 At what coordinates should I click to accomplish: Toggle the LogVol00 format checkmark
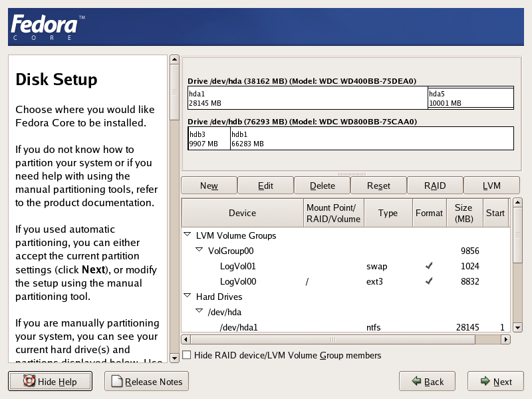[x=429, y=281]
